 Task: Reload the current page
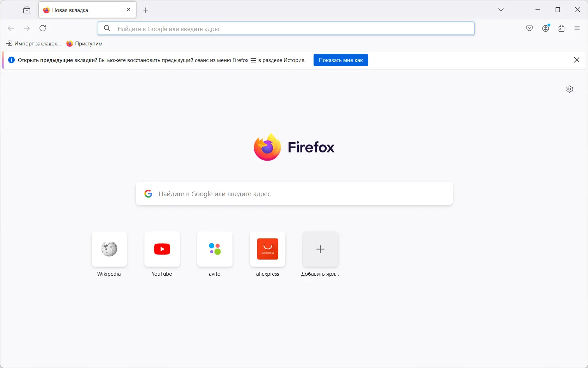[x=43, y=28]
